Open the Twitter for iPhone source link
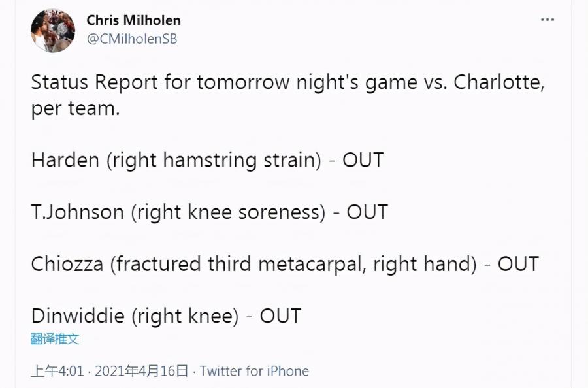This screenshot has width=588, height=388. pos(254,371)
